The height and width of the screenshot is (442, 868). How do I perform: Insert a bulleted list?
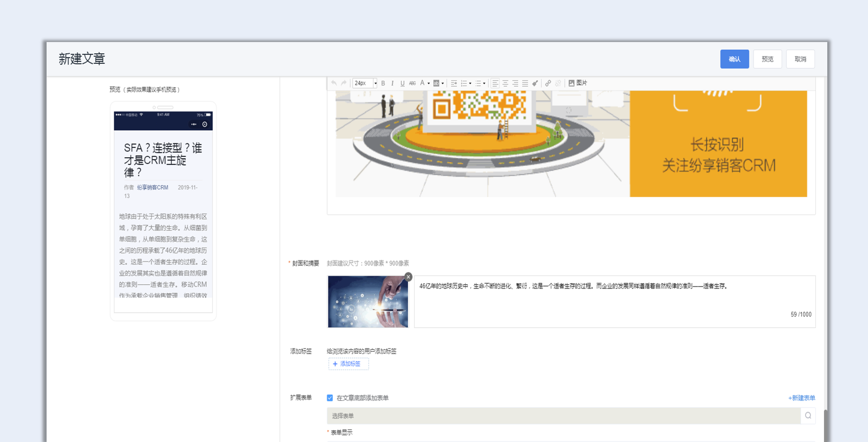(x=478, y=83)
